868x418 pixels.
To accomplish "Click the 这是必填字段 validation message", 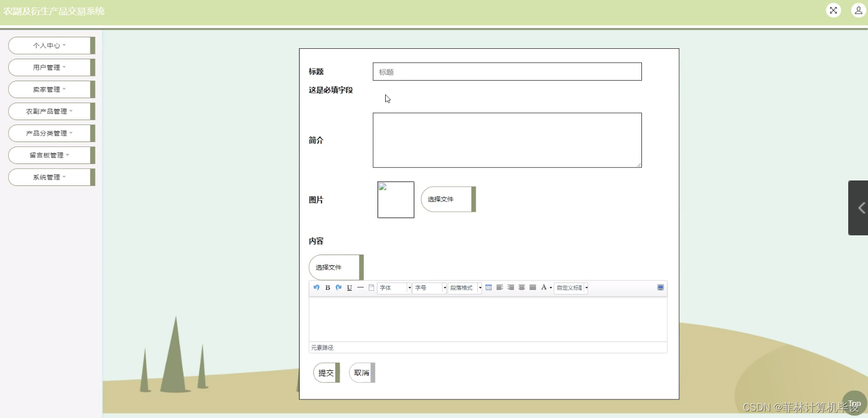I will click(x=331, y=90).
